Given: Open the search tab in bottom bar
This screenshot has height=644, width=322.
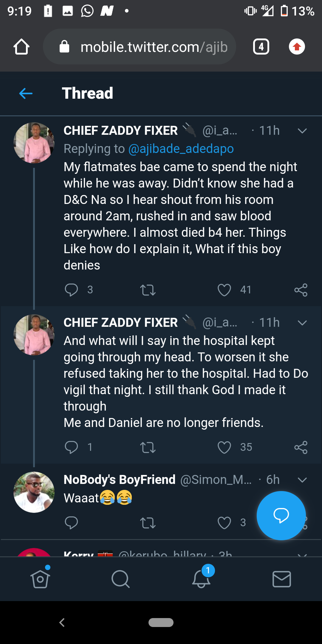Looking at the screenshot, I should [x=120, y=579].
